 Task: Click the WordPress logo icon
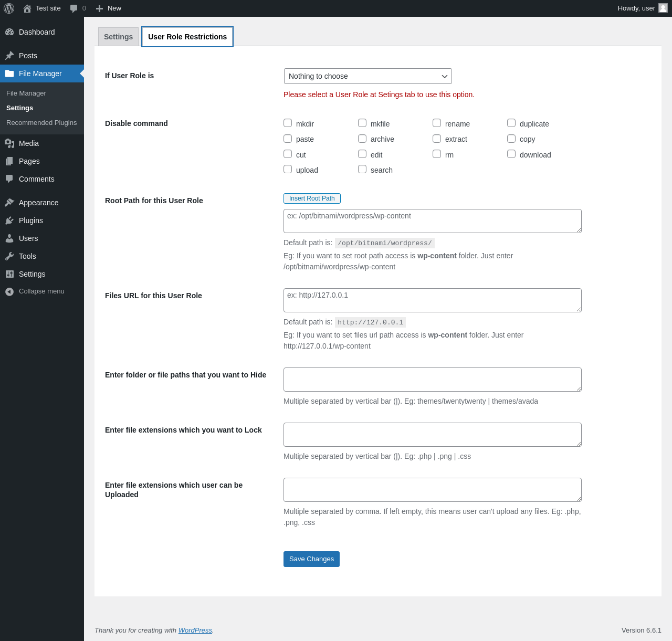coord(9,8)
